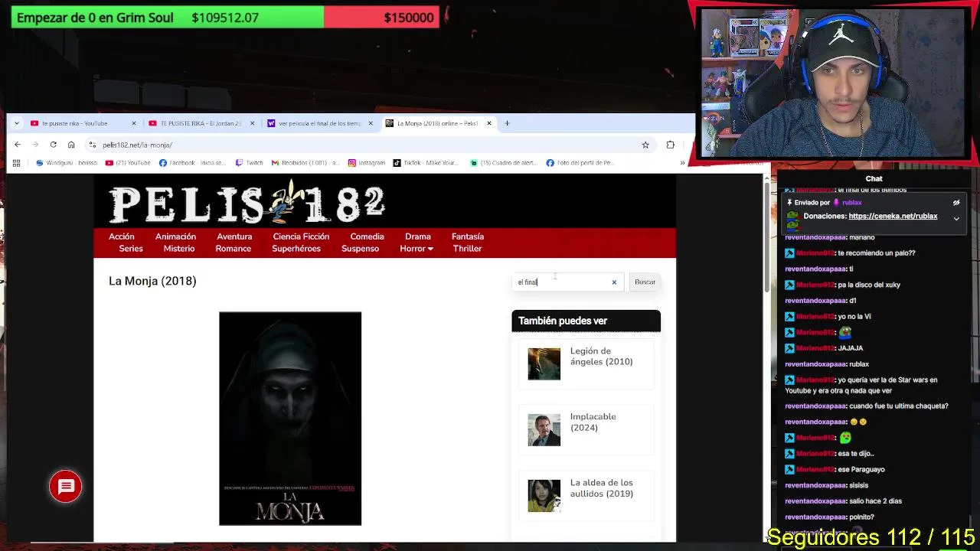Close the 'ver pelicula el final de los tiempos' tab
This screenshot has height=551, width=980.
(x=371, y=123)
